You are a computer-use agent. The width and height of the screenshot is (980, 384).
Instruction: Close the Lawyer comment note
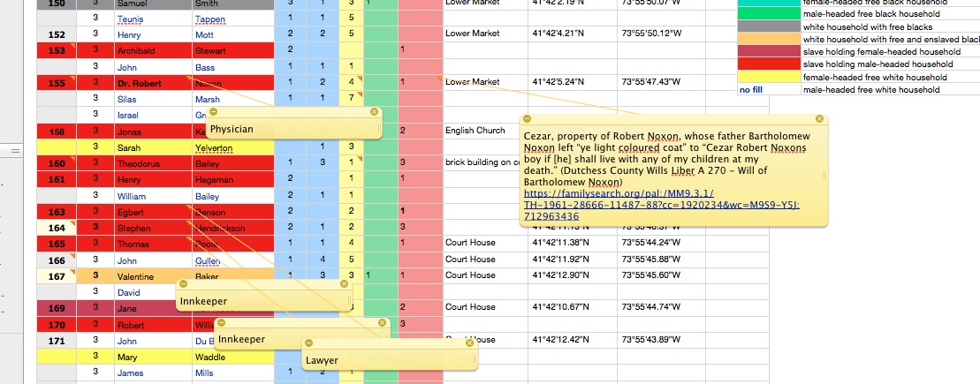click(x=470, y=343)
